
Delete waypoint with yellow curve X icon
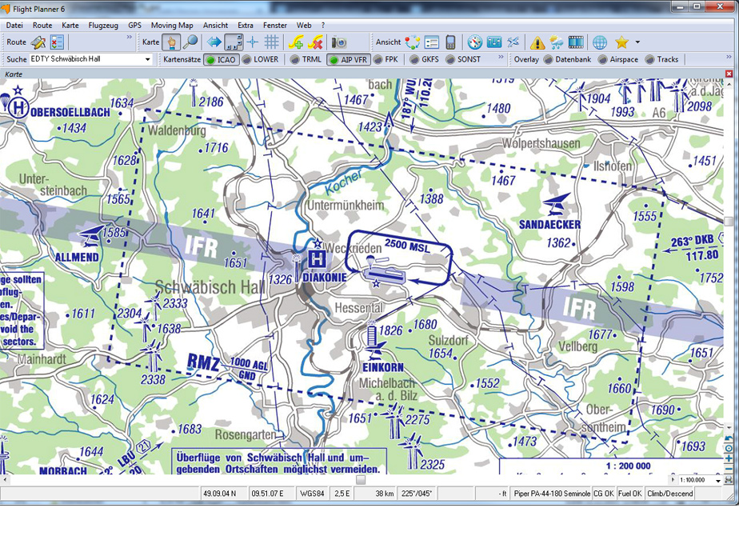pos(315,42)
